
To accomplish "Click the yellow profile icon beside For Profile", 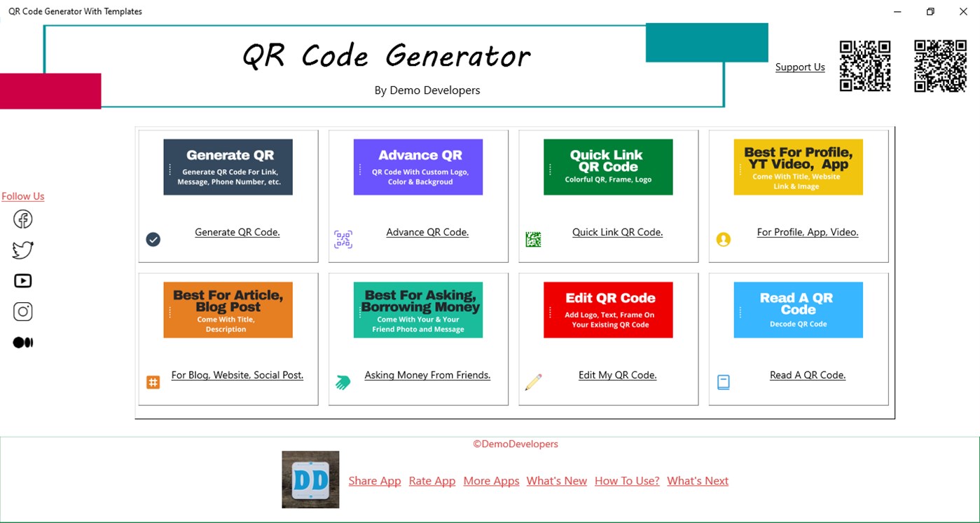I will (x=724, y=240).
